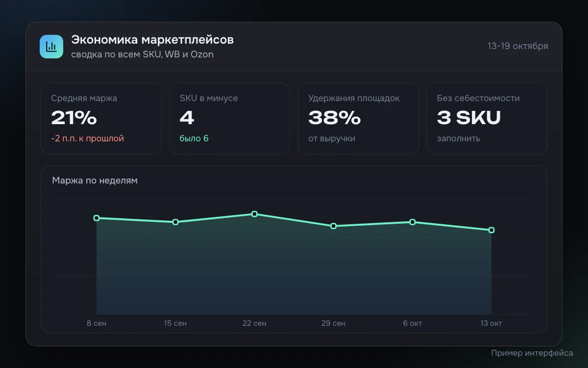Click the subtitle сводка по всем SKU, WB и Ozon

coord(143,54)
